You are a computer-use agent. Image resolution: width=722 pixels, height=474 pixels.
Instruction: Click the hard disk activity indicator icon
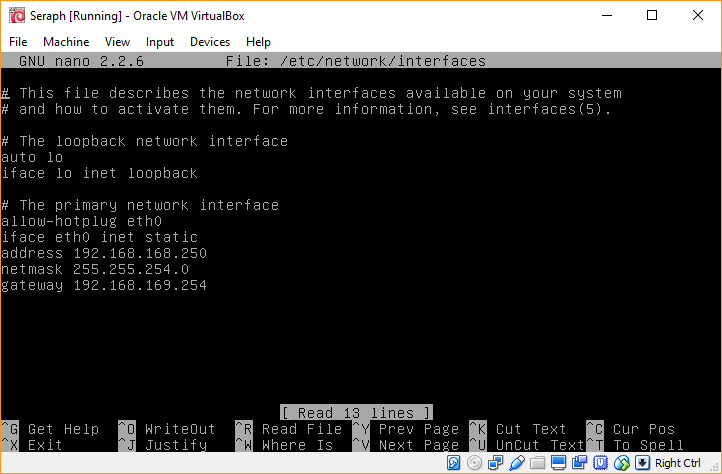click(x=454, y=463)
